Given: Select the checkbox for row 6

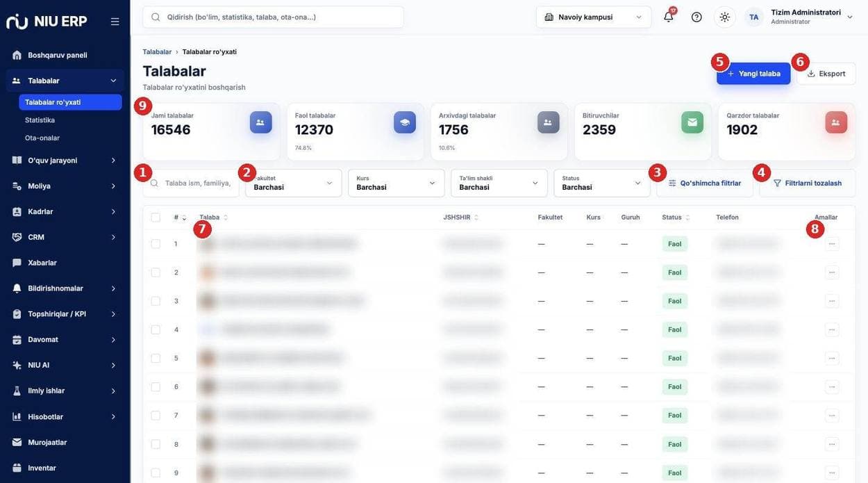Looking at the screenshot, I should click(156, 386).
